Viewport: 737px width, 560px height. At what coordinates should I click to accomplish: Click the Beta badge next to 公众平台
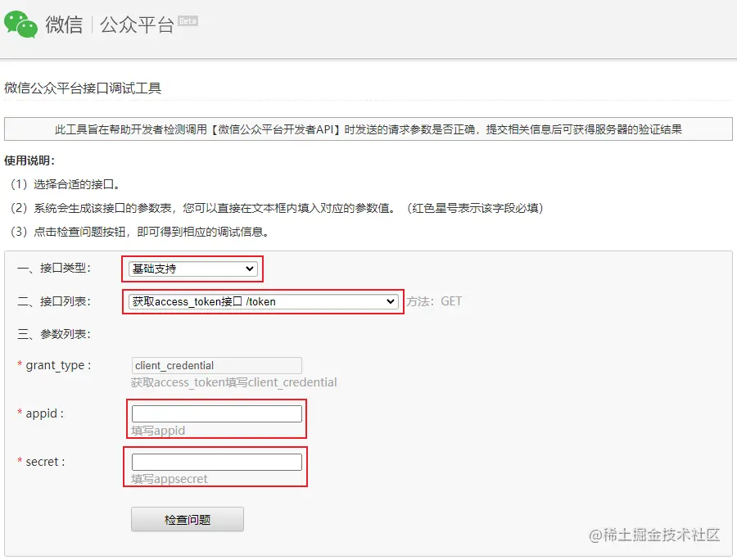pyautogui.click(x=188, y=21)
